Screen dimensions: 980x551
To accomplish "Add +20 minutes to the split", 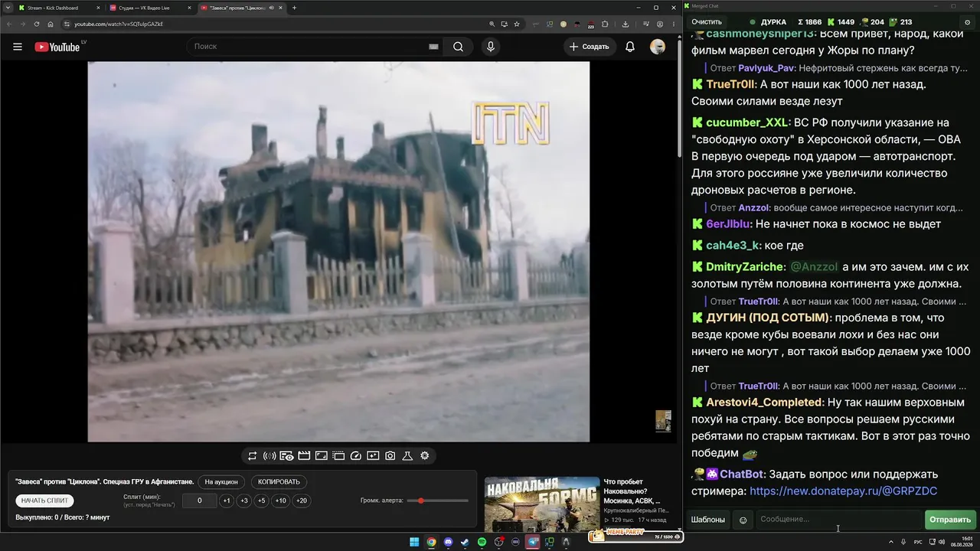I will pos(302,500).
